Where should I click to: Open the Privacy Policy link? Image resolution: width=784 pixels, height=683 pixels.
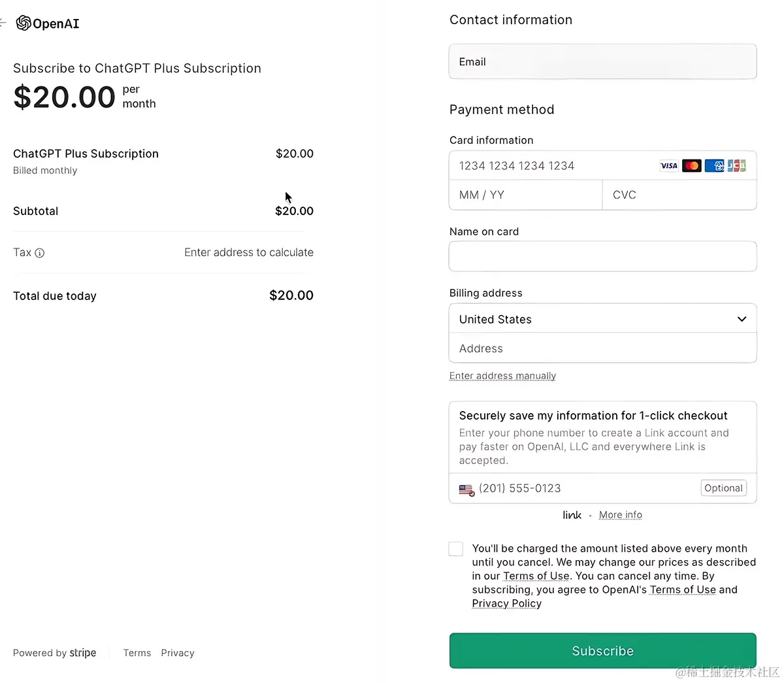[x=506, y=603]
